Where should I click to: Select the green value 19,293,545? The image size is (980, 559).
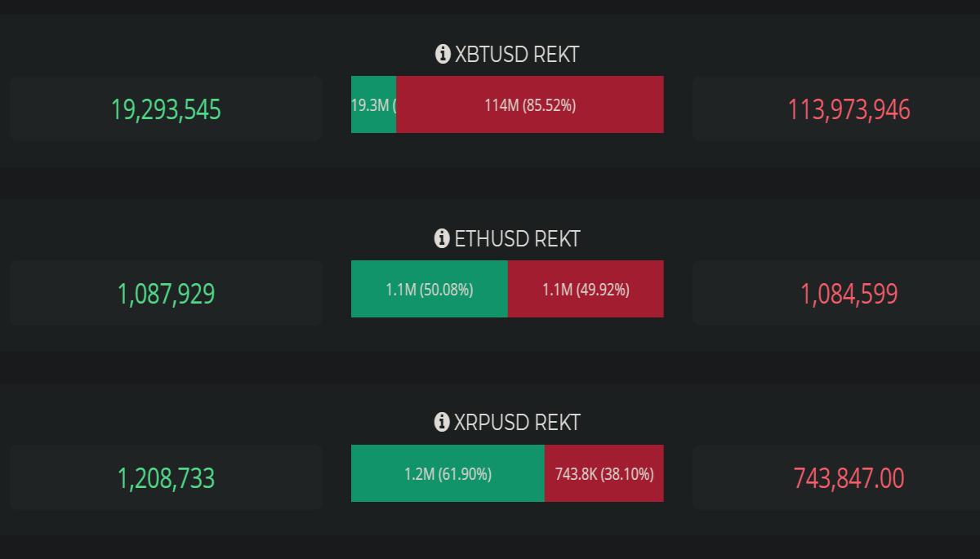click(166, 109)
